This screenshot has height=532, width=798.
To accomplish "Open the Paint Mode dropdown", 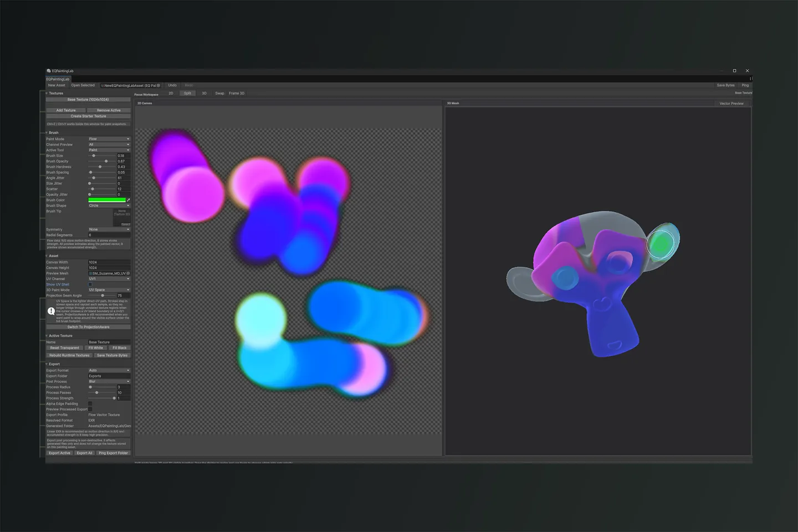I will (x=109, y=139).
